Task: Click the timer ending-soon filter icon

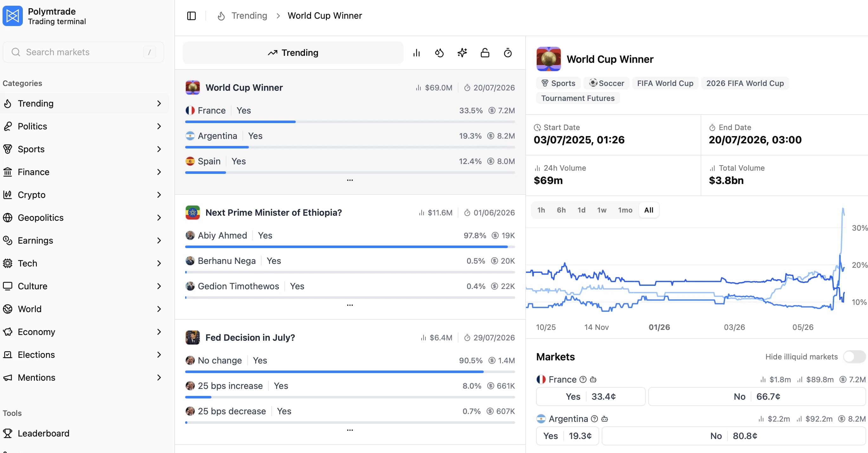Action: coord(508,53)
